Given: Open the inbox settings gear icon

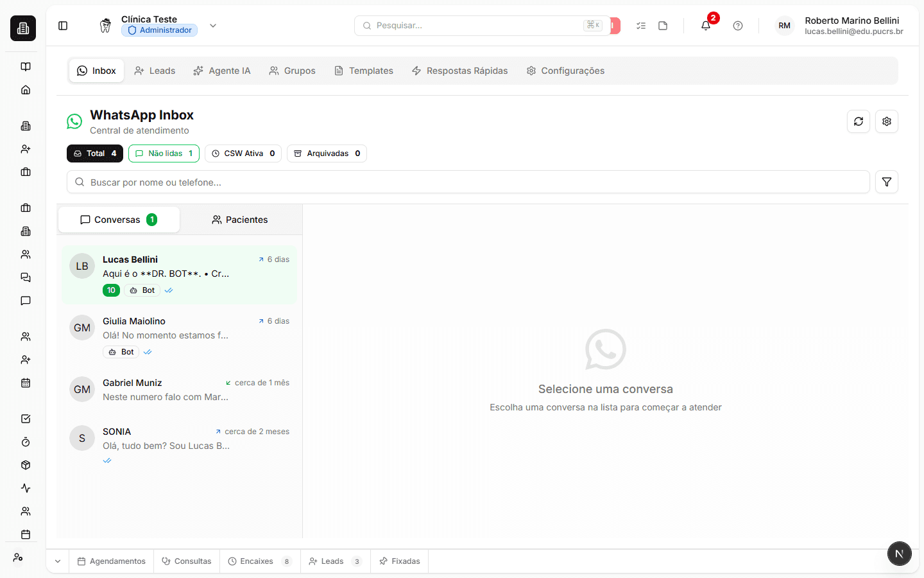Looking at the screenshot, I should coord(887,121).
